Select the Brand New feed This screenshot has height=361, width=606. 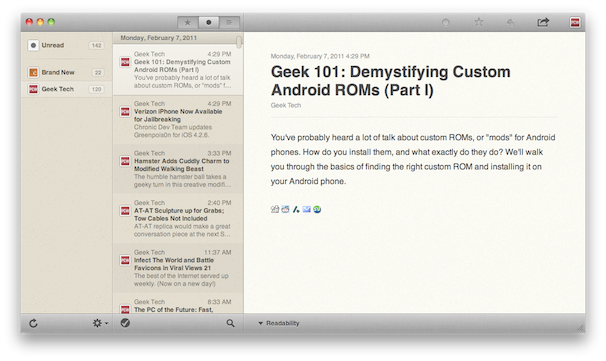tap(66, 72)
